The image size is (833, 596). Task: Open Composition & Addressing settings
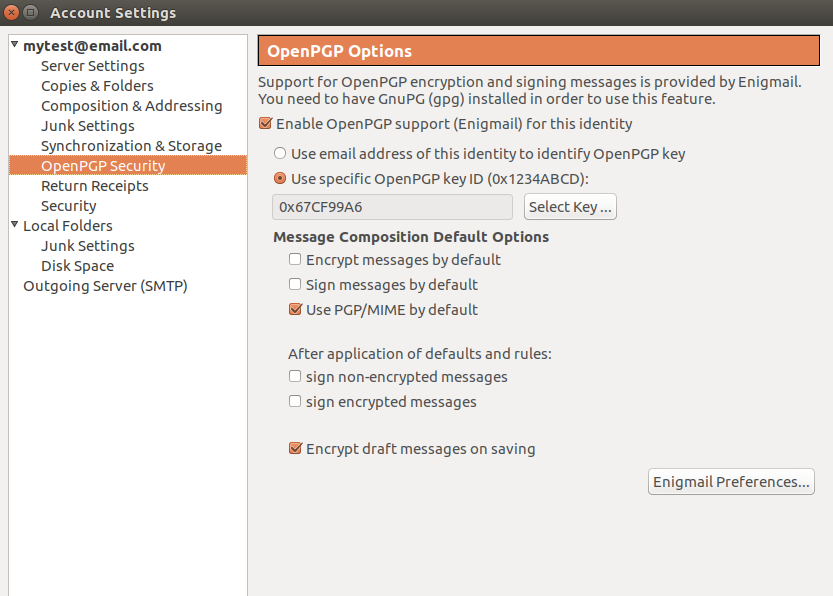(x=132, y=106)
